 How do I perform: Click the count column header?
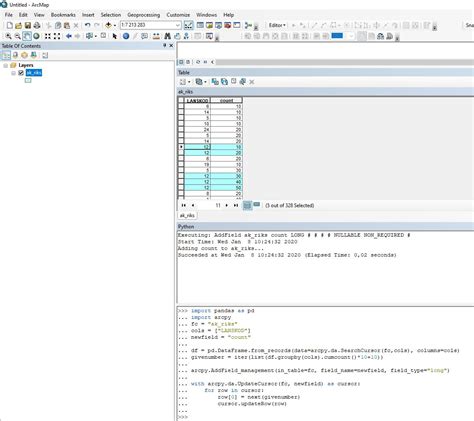(x=226, y=100)
